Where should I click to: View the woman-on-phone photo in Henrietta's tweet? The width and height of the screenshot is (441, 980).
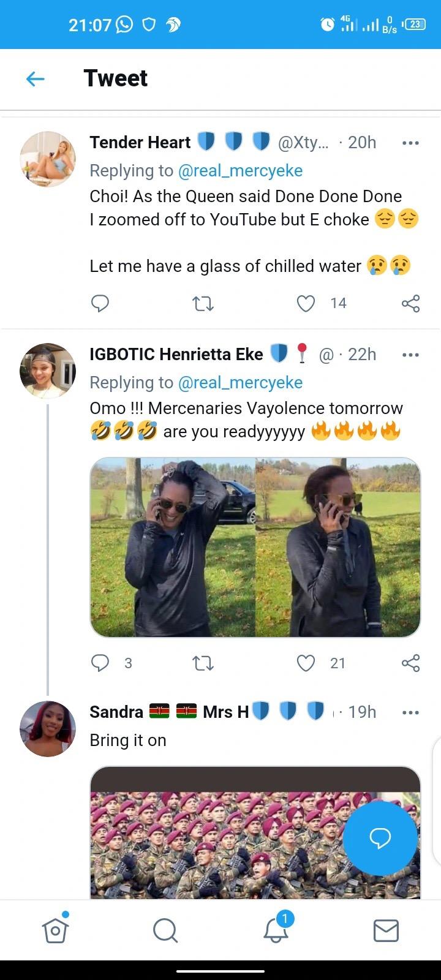click(255, 547)
